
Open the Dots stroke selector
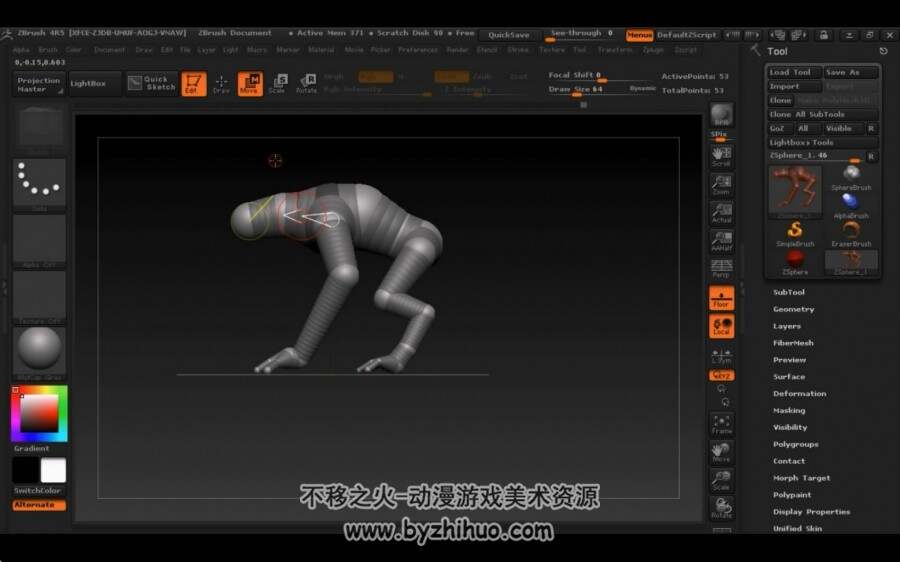click(x=39, y=184)
